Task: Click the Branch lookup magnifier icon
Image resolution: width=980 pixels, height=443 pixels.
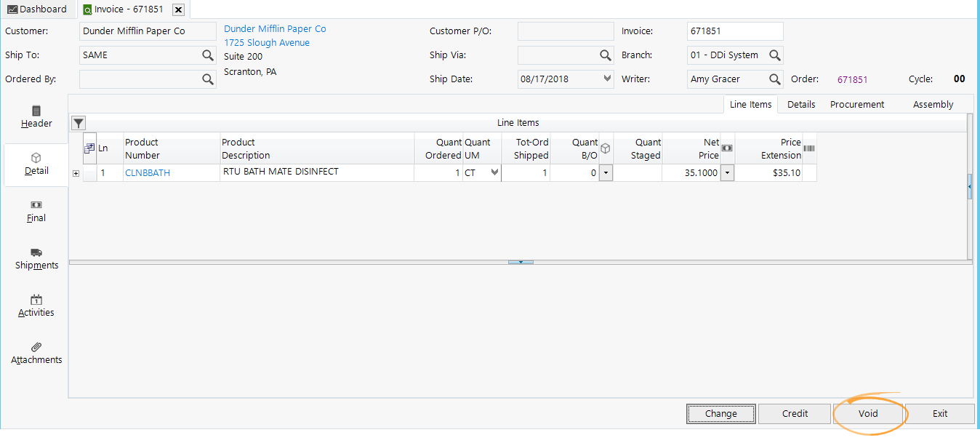Action: [775, 55]
